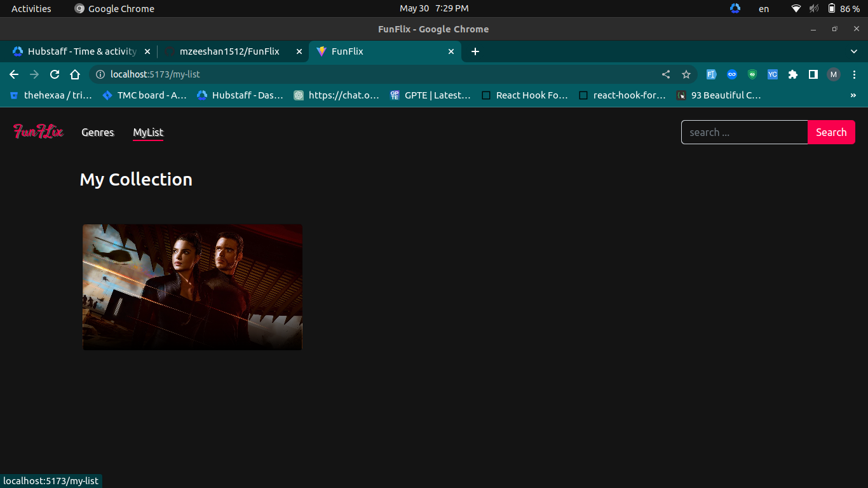Switch to mzeeshan1512/FunFlix tab
Screen dimensions: 868x488
(x=233, y=51)
